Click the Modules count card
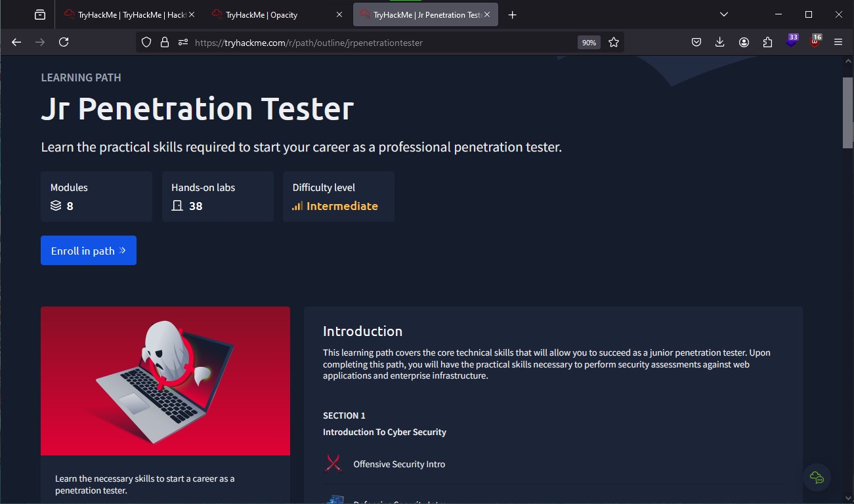The height and width of the screenshot is (504, 854). (96, 196)
